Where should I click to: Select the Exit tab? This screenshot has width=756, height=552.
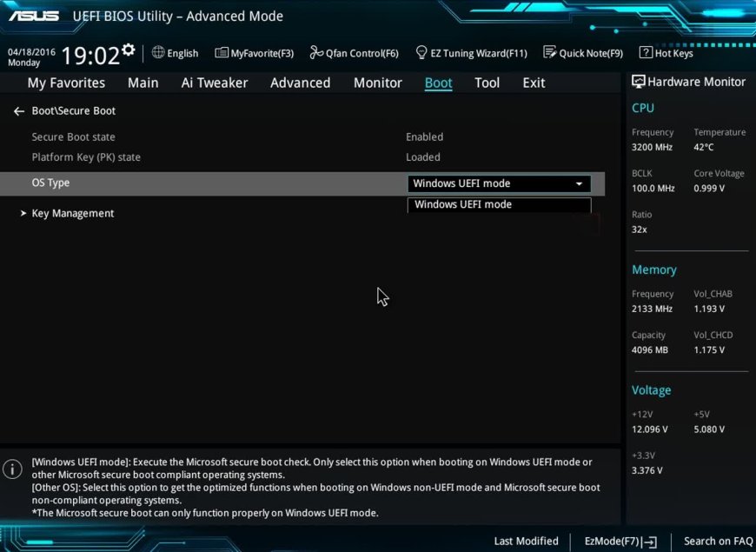pos(534,83)
